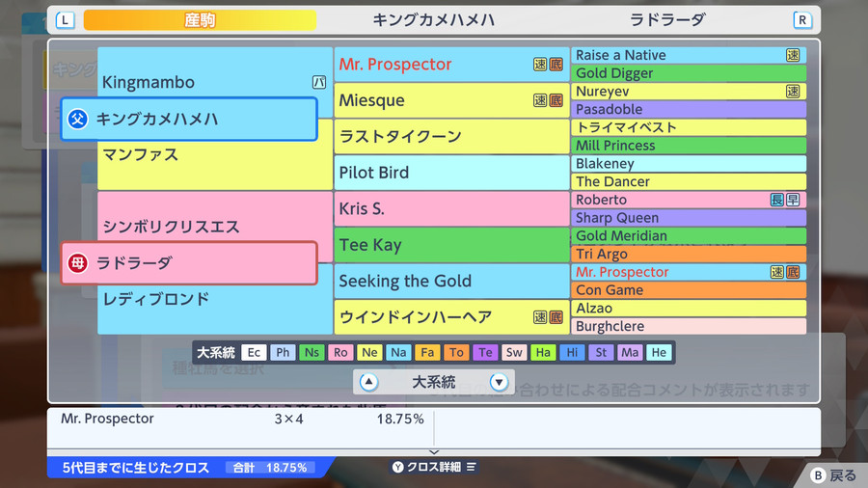This screenshot has width=868, height=488.
Task: Click the Ma lineage color swatch
Action: click(630, 352)
